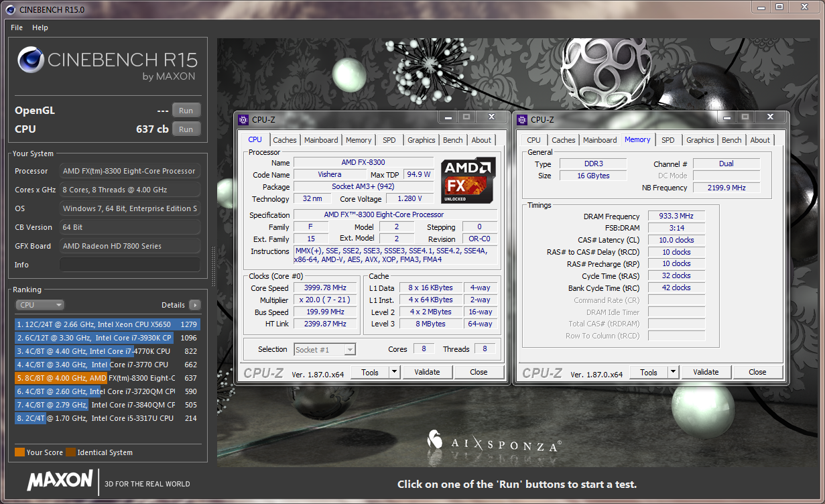Select Intel Core i7-3770 ranking row
825x504 pixels.
[x=107, y=365]
